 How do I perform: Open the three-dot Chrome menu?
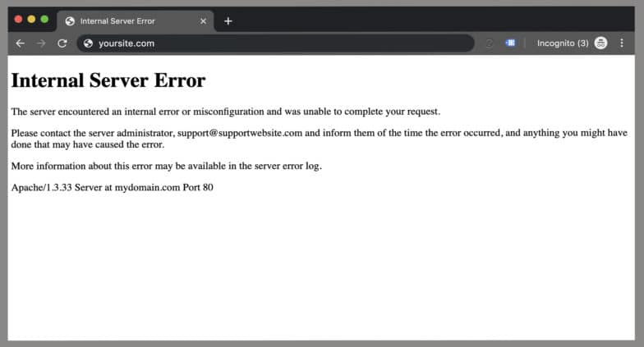(622, 43)
